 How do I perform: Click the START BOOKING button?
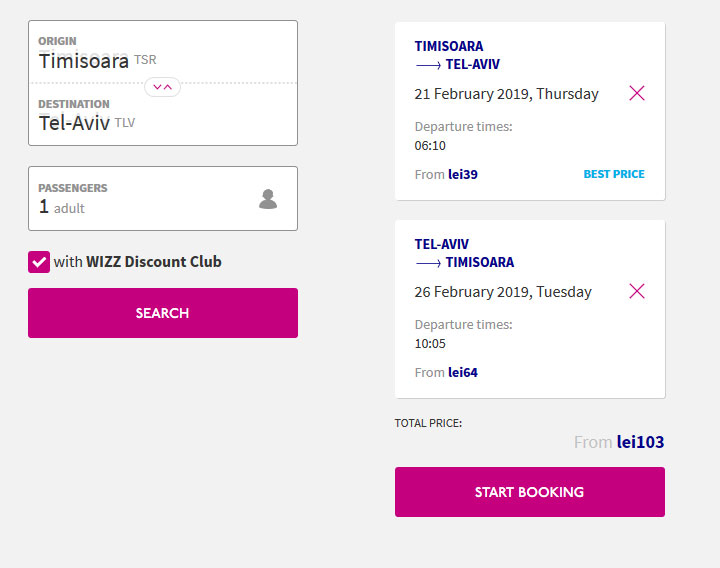(x=530, y=492)
